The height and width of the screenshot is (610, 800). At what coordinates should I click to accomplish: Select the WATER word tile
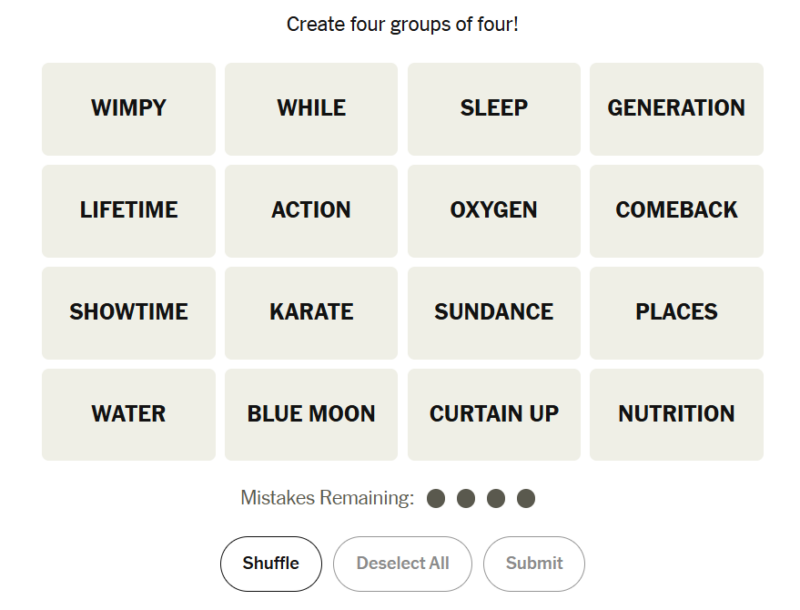pyautogui.click(x=129, y=415)
